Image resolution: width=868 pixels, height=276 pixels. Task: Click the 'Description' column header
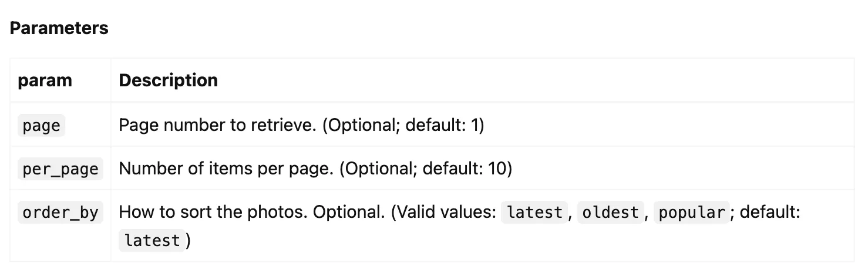(x=168, y=80)
